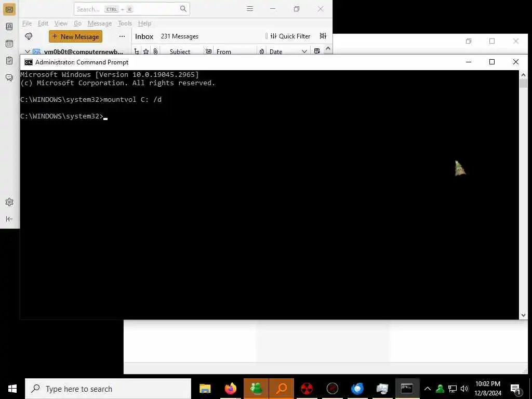Viewport: 532px width, 399px height.
Task: Click junk status column icon before Date
Action: tap(262, 51)
